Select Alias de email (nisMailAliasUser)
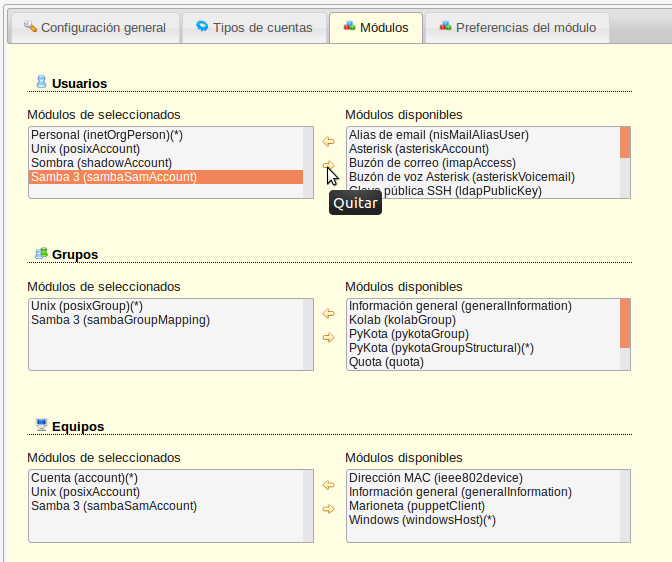Viewport: 672px width, 562px height. click(483, 135)
